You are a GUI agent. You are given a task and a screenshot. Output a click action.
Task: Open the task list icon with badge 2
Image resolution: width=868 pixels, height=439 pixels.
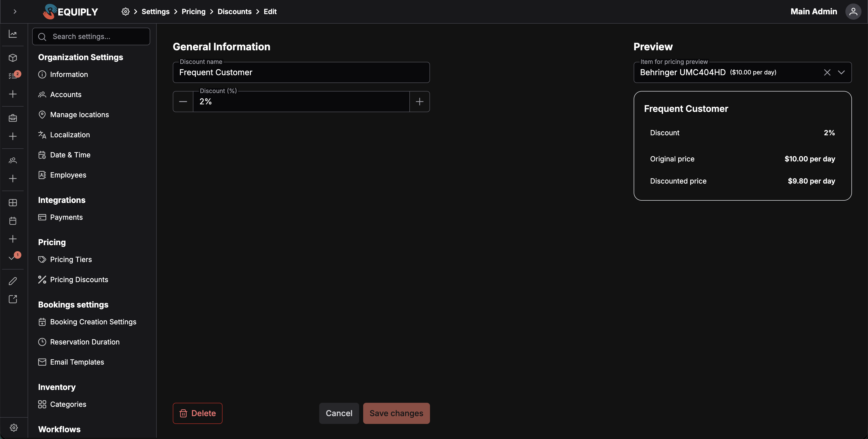tap(13, 76)
